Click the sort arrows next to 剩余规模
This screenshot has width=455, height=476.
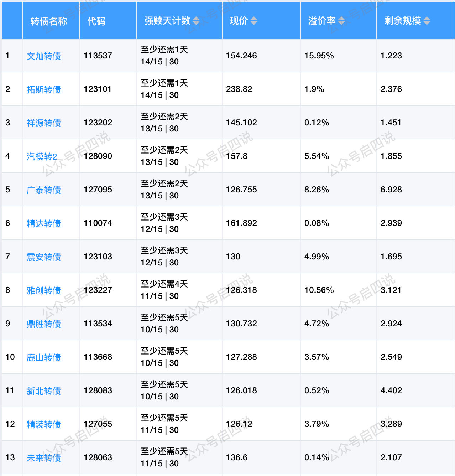pyautogui.click(x=427, y=21)
